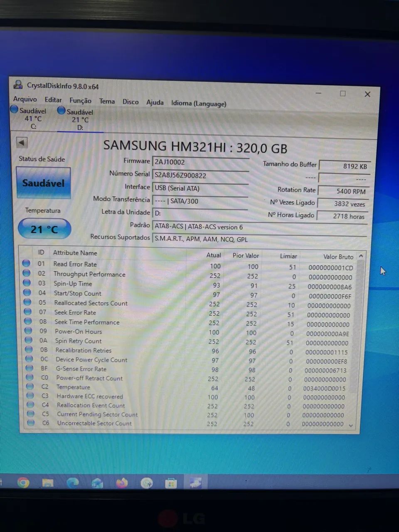Screen dimensions: 399x532
Task: Open the Arquivo menu
Action: pos(25,99)
